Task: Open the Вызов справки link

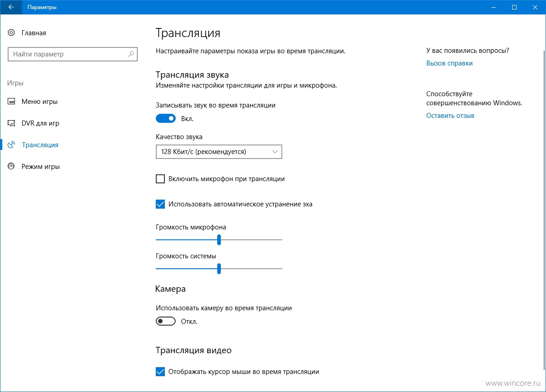Action: pos(449,63)
